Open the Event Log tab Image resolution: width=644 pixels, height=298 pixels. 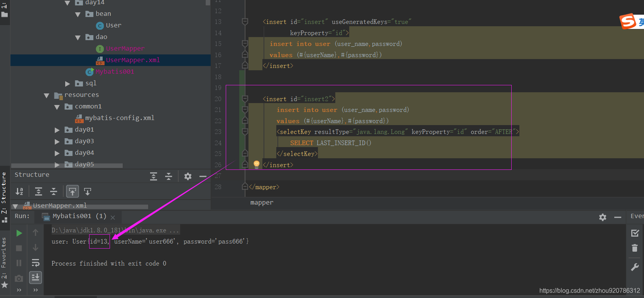point(637,216)
